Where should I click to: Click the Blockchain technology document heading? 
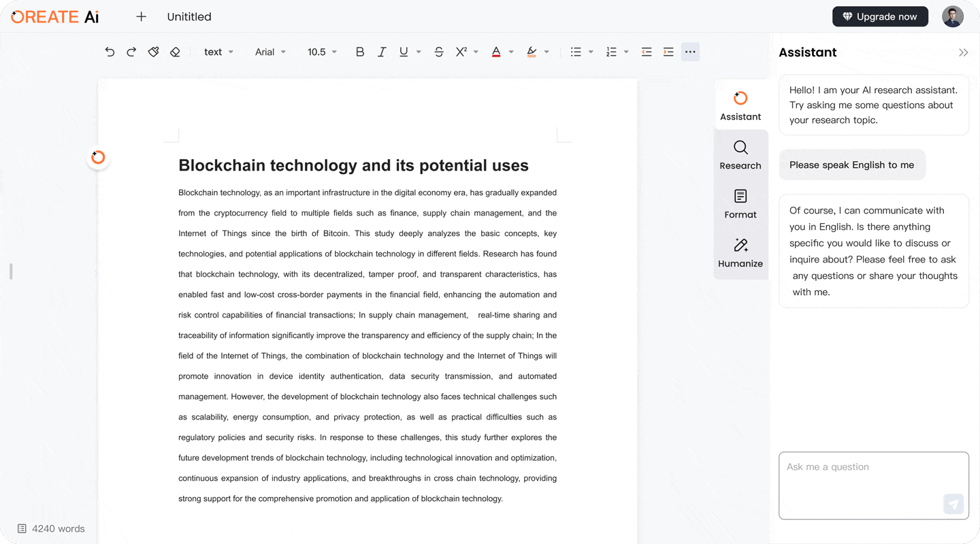(x=353, y=165)
